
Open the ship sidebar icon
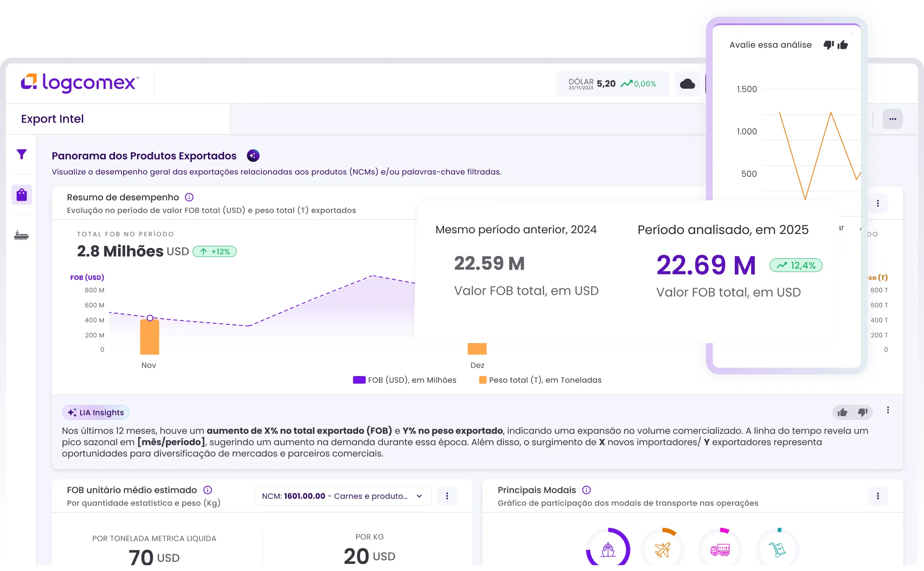22,235
